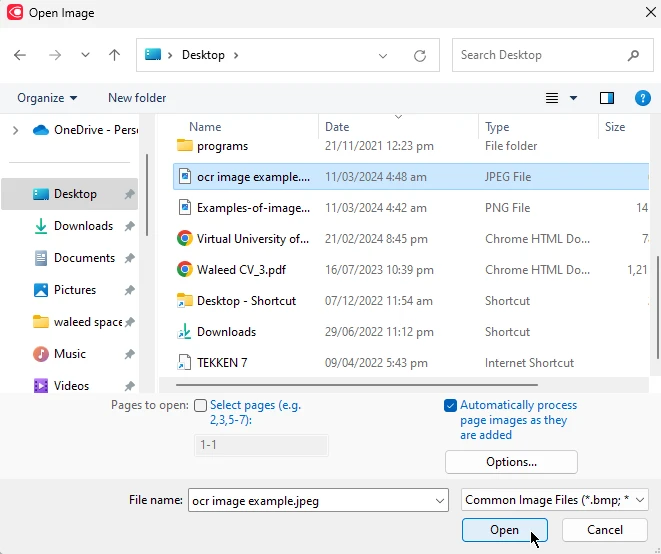Go up one folder level

pyautogui.click(x=115, y=55)
